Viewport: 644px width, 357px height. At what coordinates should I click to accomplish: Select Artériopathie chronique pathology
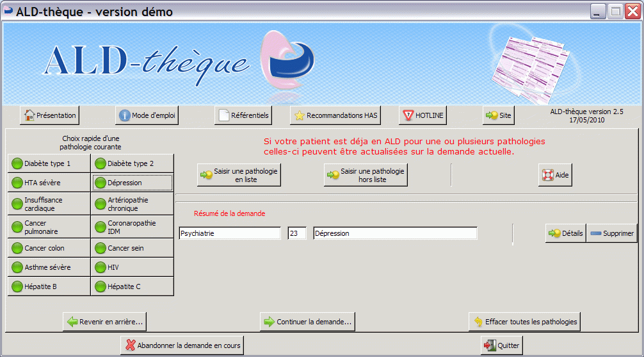tap(133, 204)
